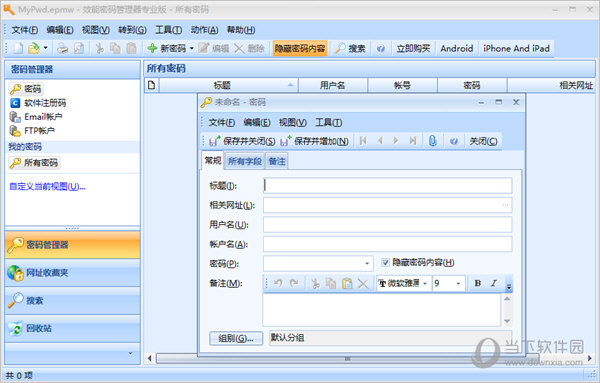Click the 新密码 add button
600x383 pixels.
167,48
